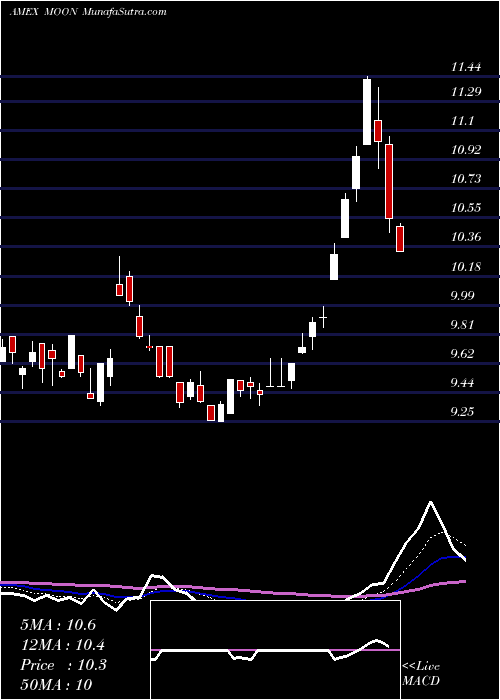Click the 10.18 price axis label

coord(466,267)
